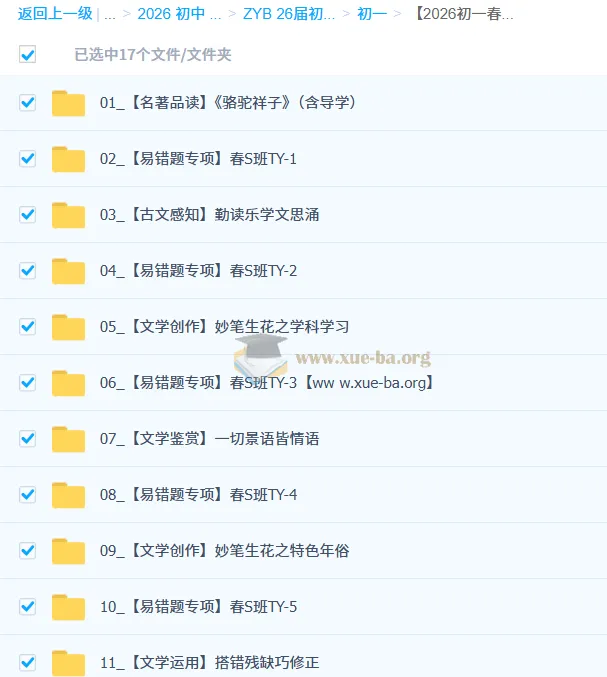Select the current folder 【2026初一春 breadcrumb
Image resolution: width=607 pixels, height=677 pixels.
click(x=464, y=14)
